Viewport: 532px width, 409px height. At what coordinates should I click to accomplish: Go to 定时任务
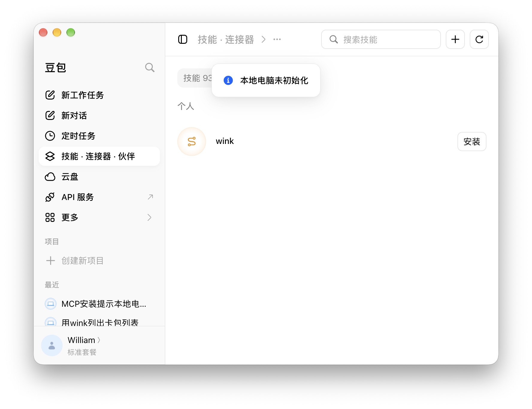coord(99,136)
